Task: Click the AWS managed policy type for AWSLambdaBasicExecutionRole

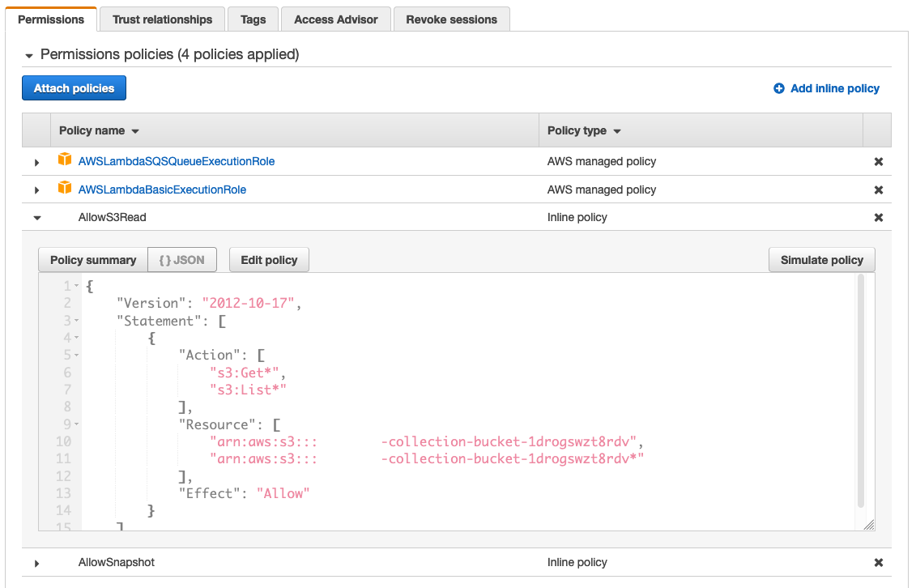Action: pyautogui.click(x=602, y=190)
